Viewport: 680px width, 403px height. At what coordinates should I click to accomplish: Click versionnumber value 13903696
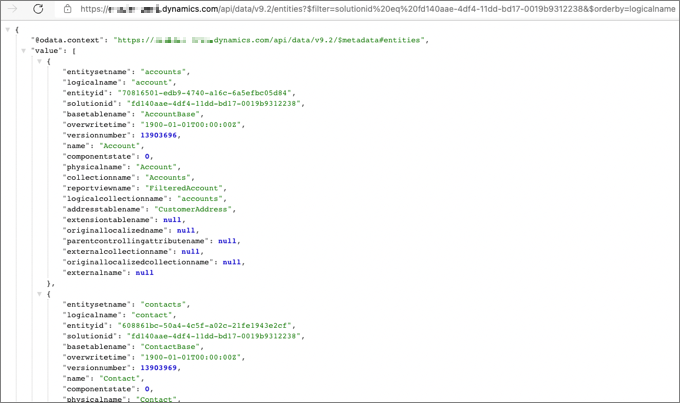(x=158, y=135)
